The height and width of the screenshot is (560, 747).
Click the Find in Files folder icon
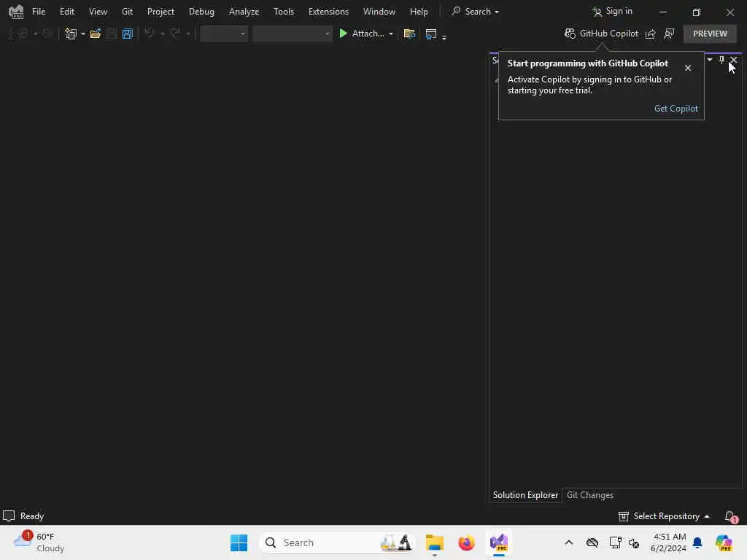[409, 34]
